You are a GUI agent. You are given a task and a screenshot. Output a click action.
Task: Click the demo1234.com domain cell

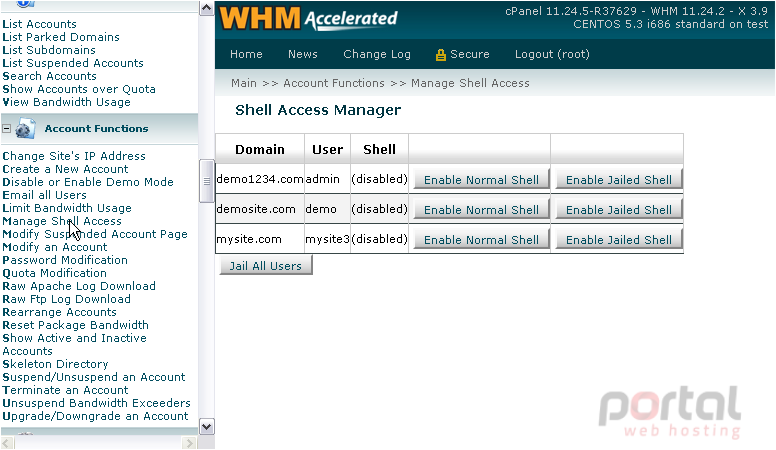click(260, 179)
